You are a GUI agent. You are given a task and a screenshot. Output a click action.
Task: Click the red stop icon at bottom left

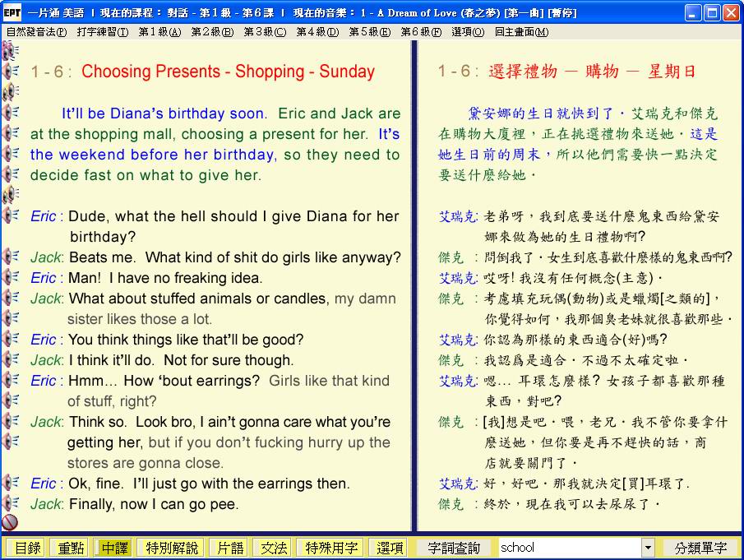[x=10, y=522]
